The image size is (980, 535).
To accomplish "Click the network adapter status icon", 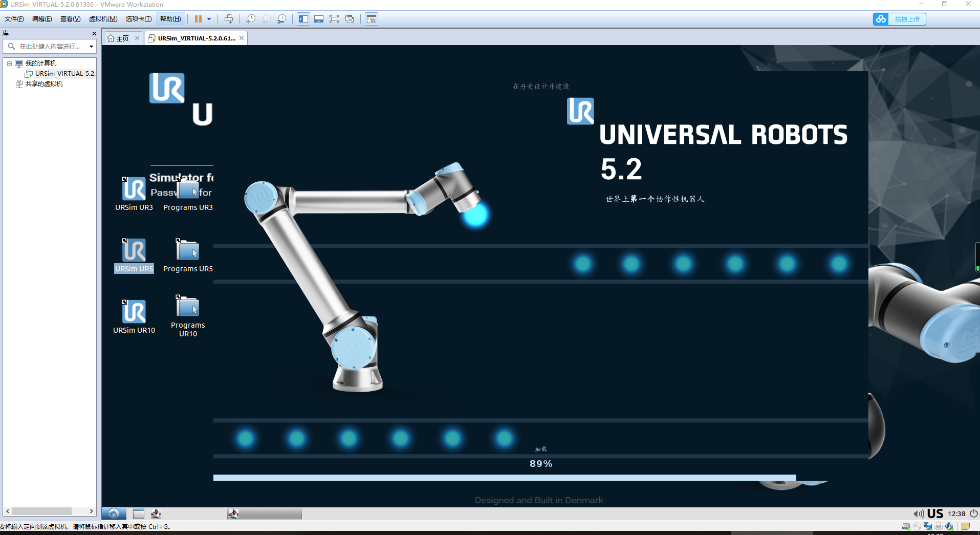I will click(x=927, y=526).
